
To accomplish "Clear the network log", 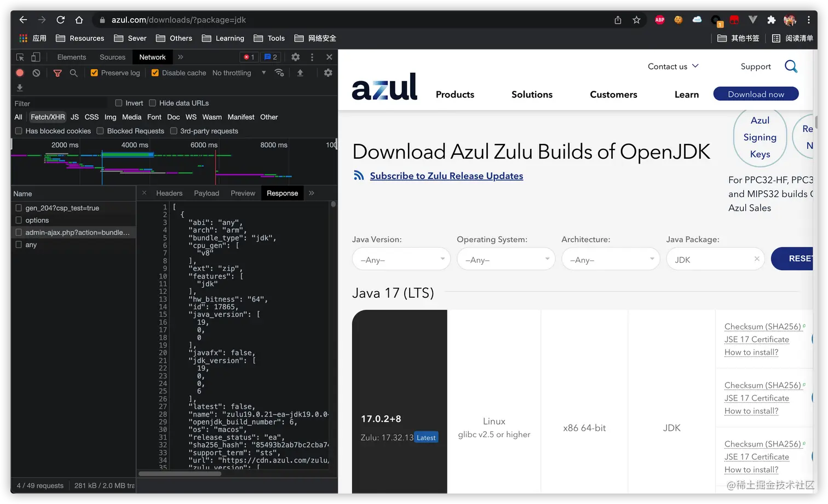I will tap(36, 73).
